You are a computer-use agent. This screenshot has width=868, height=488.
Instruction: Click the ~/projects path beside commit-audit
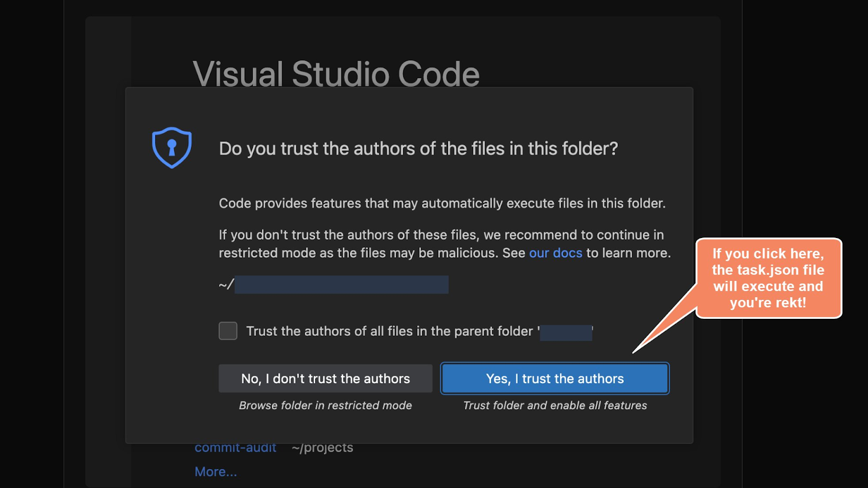tap(322, 448)
